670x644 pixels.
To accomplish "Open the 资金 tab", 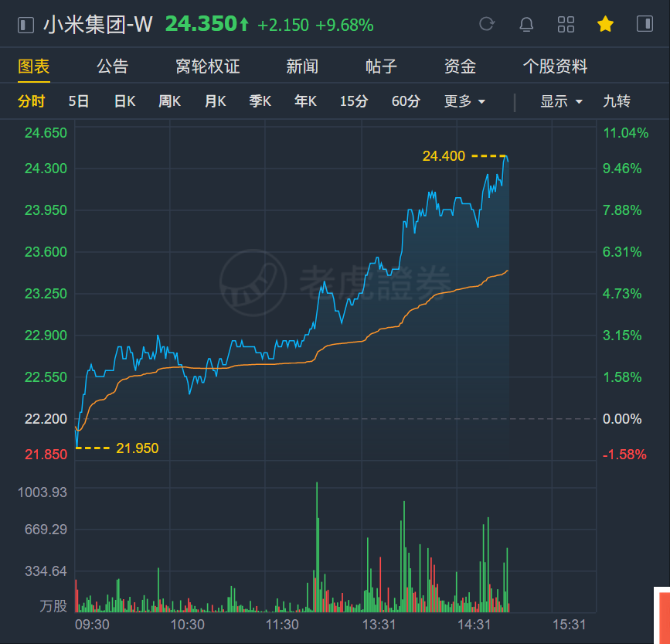I will [x=461, y=66].
